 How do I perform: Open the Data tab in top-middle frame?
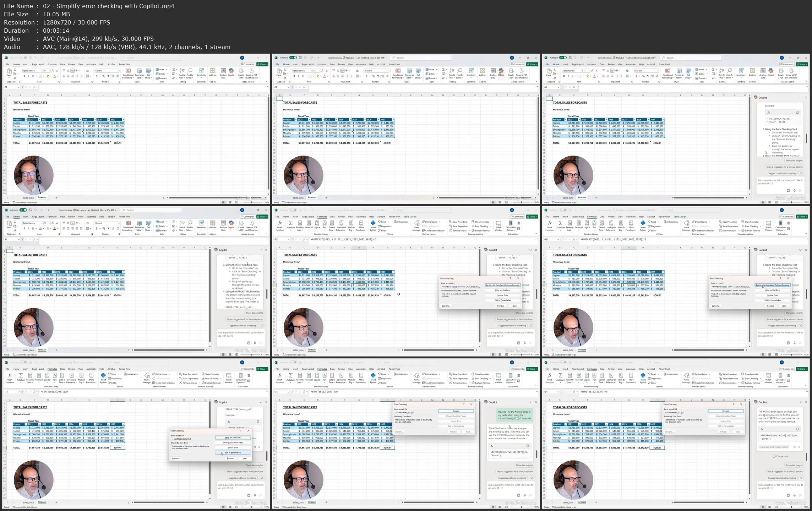[x=332, y=64]
